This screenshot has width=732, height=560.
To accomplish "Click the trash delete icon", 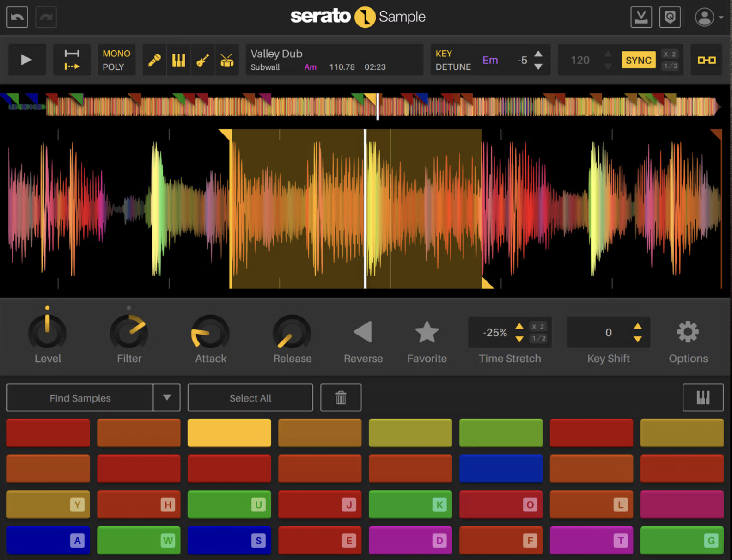I will pyautogui.click(x=341, y=398).
